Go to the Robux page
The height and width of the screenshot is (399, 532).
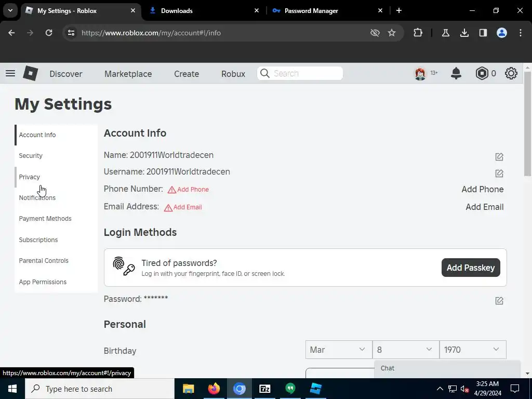[x=233, y=74]
